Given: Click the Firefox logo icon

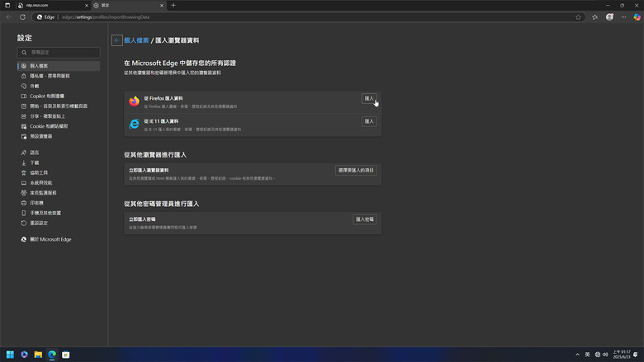Looking at the screenshot, I should click(x=135, y=101).
